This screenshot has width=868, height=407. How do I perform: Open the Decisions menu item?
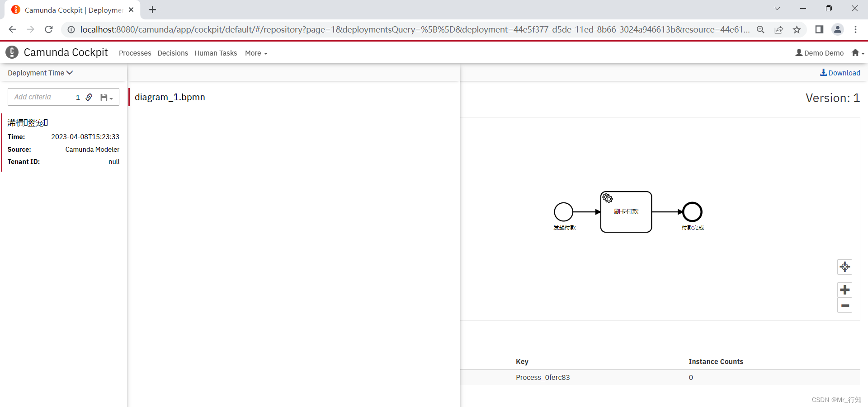(x=173, y=53)
